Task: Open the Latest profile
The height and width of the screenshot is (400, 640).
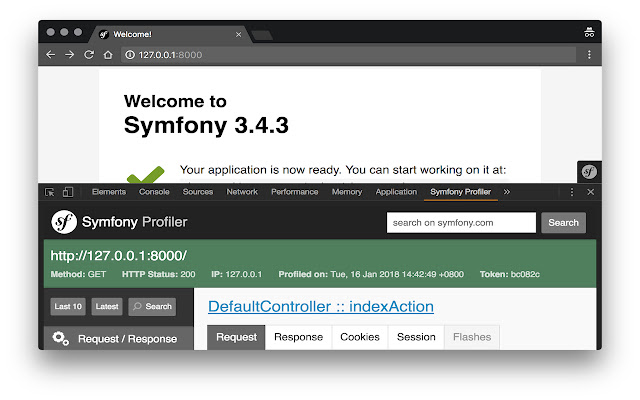Action: (107, 307)
